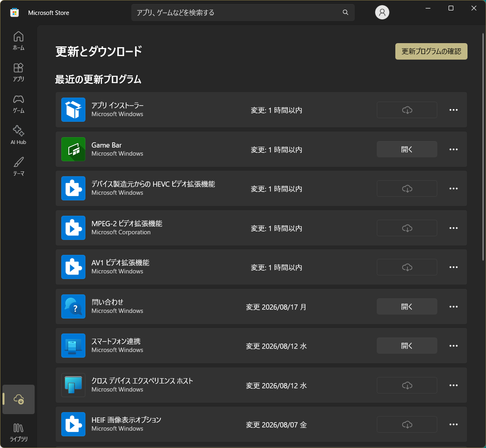Image resolution: width=486 pixels, height=448 pixels.
Task: Click 変更 2026/08/07 金 date text
Action: click(276, 425)
